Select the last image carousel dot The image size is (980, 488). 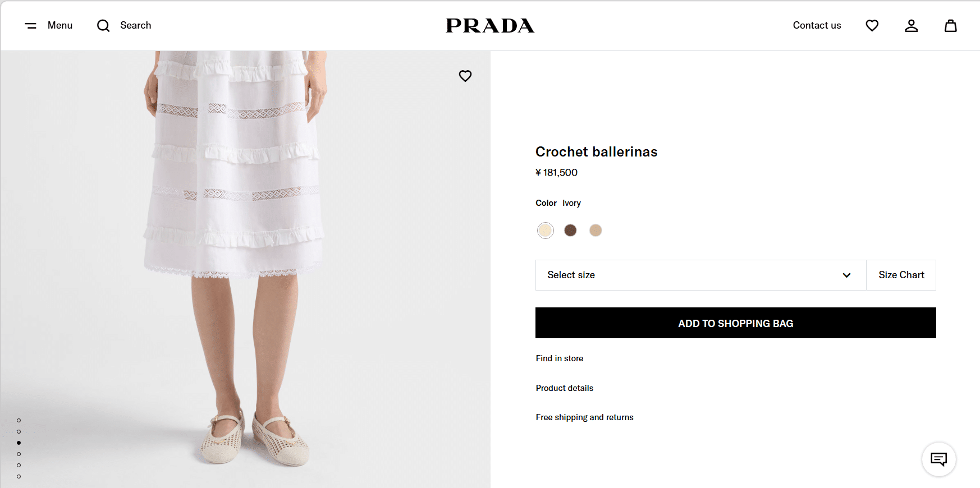[19, 476]
